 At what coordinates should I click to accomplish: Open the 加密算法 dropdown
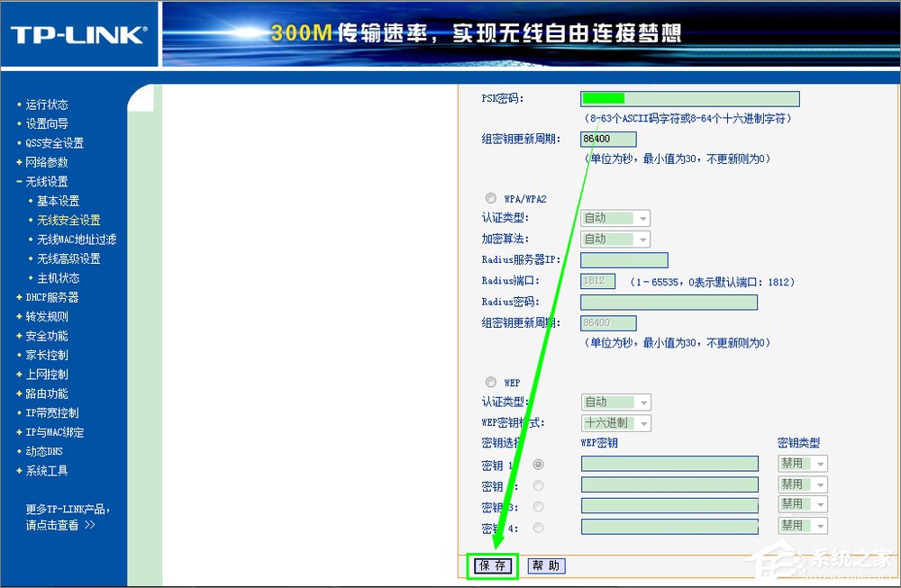[x=614, y=239]
